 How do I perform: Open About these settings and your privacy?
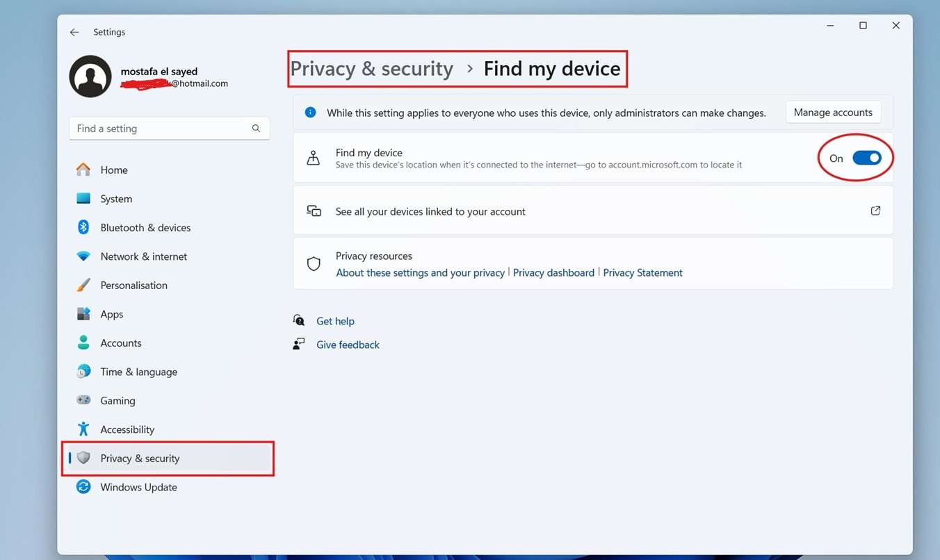420,273
